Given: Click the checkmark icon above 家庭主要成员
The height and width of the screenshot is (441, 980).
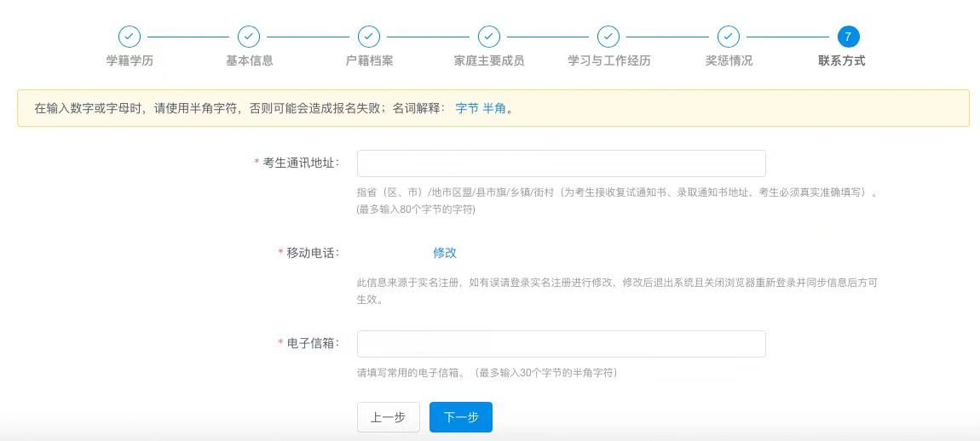Looking at the screenshot, I should point(489,37).
